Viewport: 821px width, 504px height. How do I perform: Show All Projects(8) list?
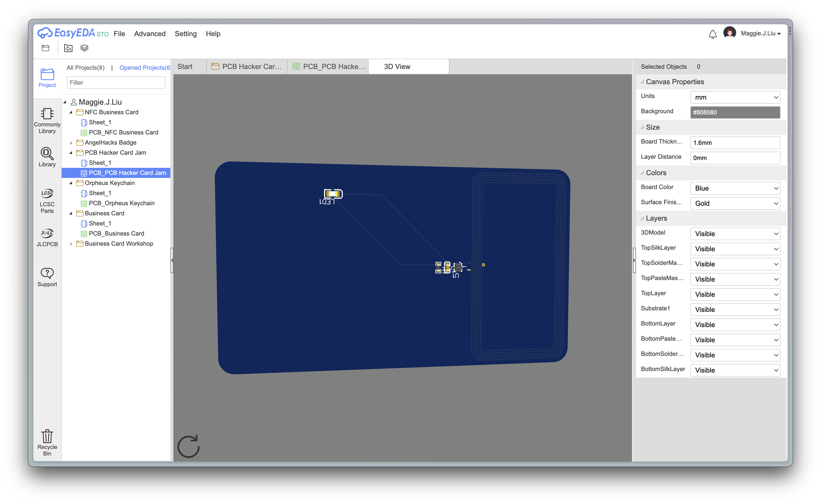click(86, 68)
